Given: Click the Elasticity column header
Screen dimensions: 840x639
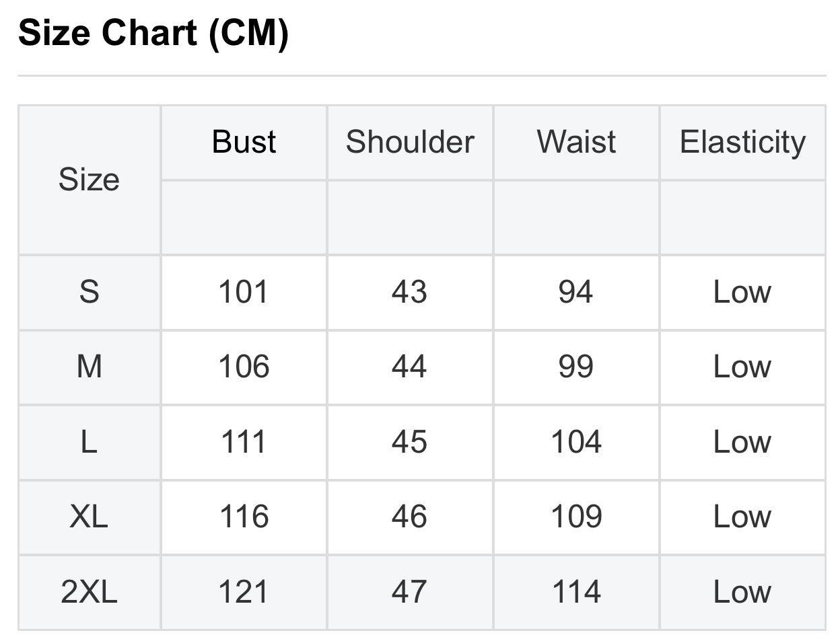Looking at the screenshot, I should [742, 143].
